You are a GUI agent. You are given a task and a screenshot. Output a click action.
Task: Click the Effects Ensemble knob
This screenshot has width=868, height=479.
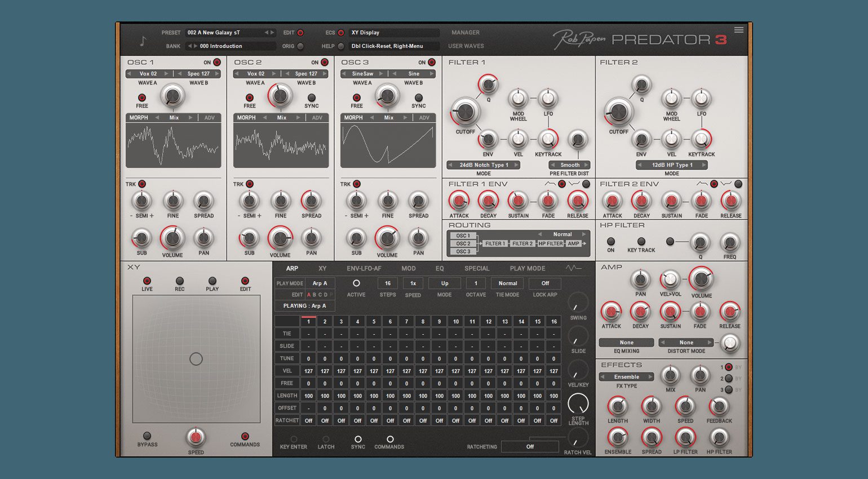coord(618,437)
